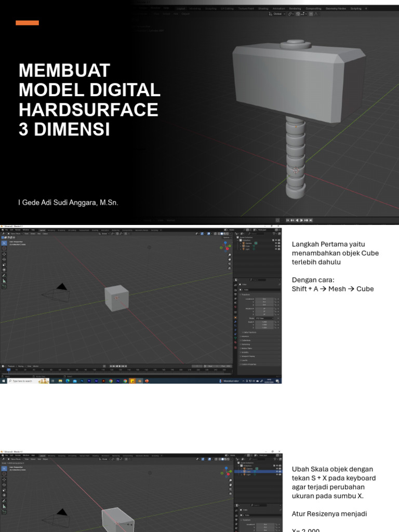Select the Move tool in second Blender screenshot

click(x=4, y=480)
